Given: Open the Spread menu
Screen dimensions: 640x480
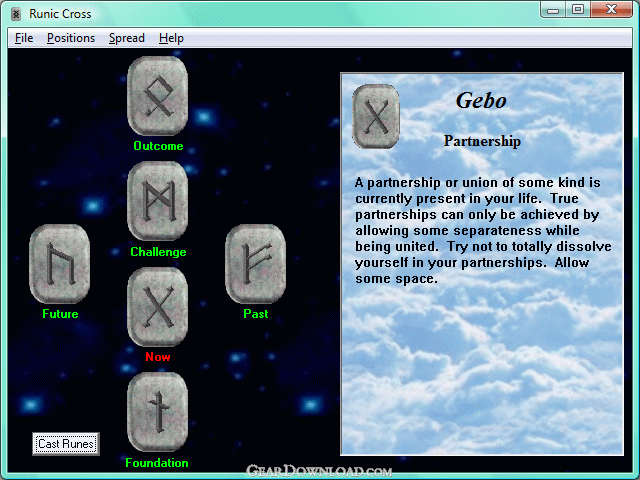Looking at the screenshot, I should pyautogui.click(x=127, y=38).
